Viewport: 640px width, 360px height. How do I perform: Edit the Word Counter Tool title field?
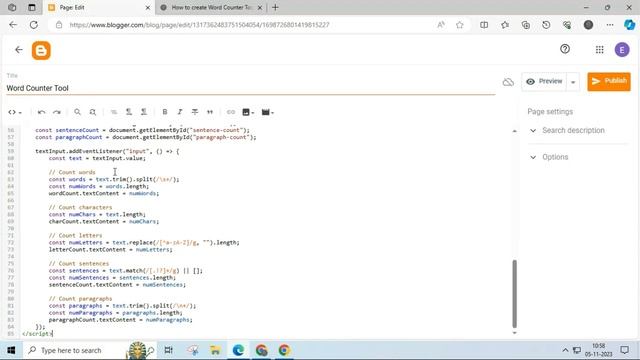pyautogui.click(x=251, y=88)
